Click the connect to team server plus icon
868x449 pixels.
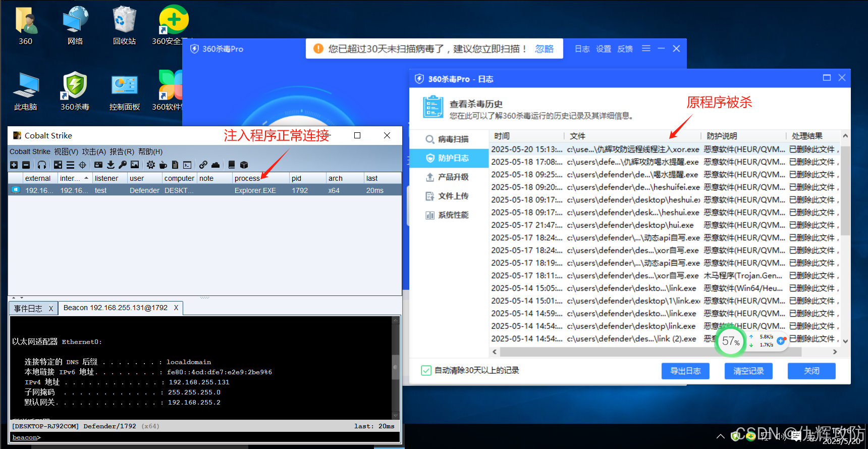(x=14, y=165)
